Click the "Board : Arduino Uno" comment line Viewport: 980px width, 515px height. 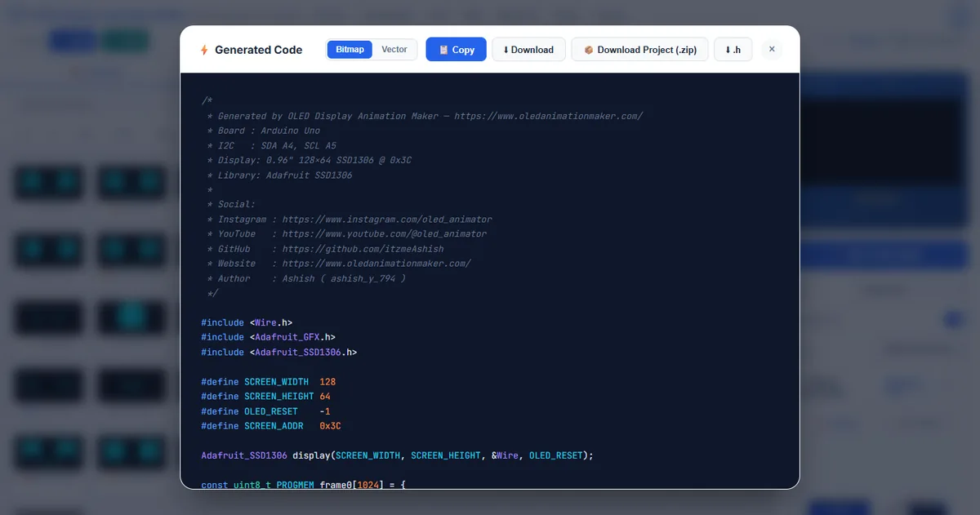coord(264,131)
